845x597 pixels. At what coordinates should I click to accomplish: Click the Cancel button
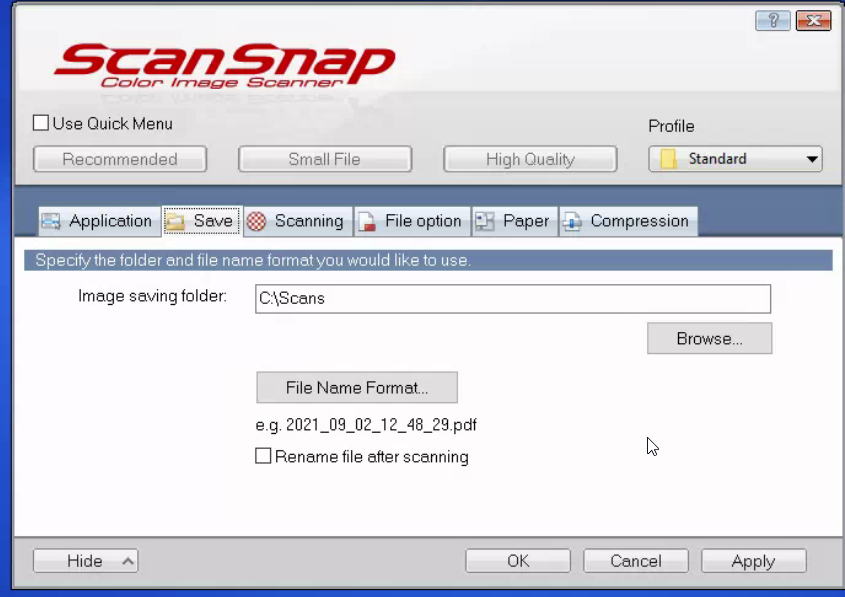click(x=636, y=561)
